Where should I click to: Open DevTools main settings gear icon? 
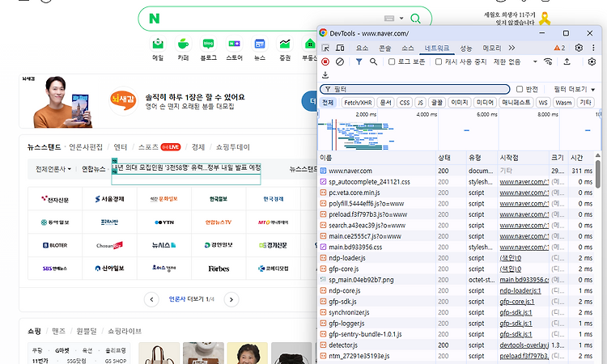pyautogui.click(x=579, y=48)
